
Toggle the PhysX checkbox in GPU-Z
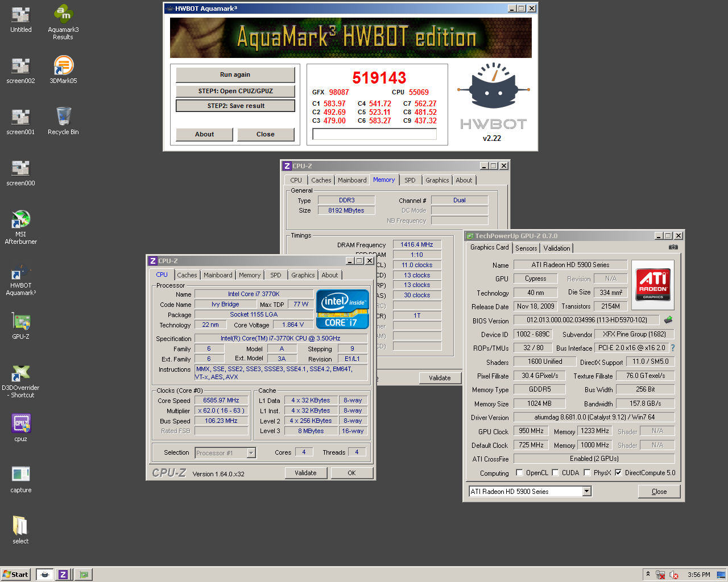587,472
